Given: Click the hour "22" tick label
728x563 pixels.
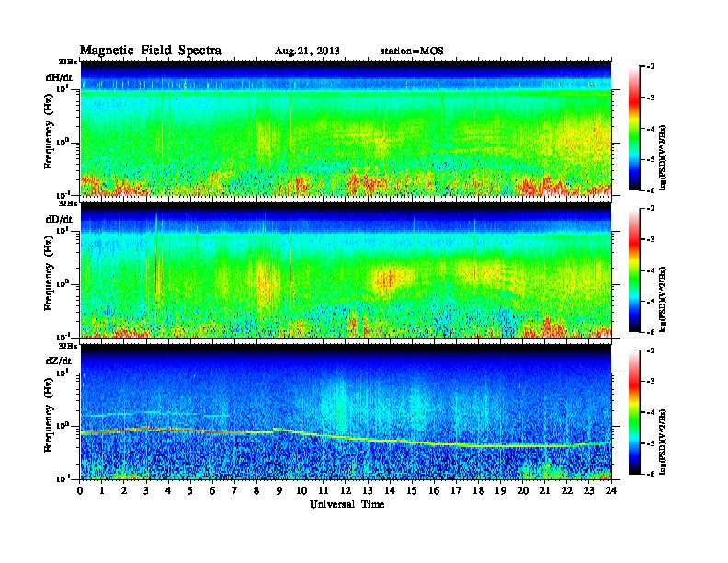Looking at the screenshot, I should [566, 490].
